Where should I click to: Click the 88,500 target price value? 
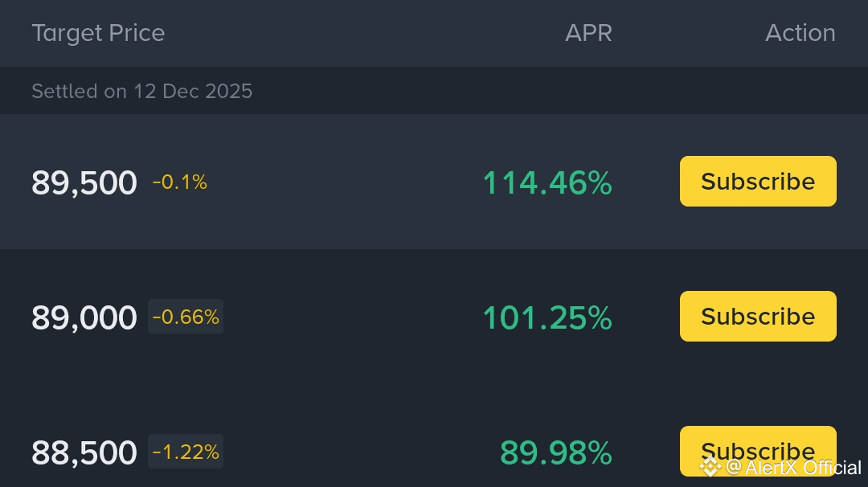click(x=84, y=453)
